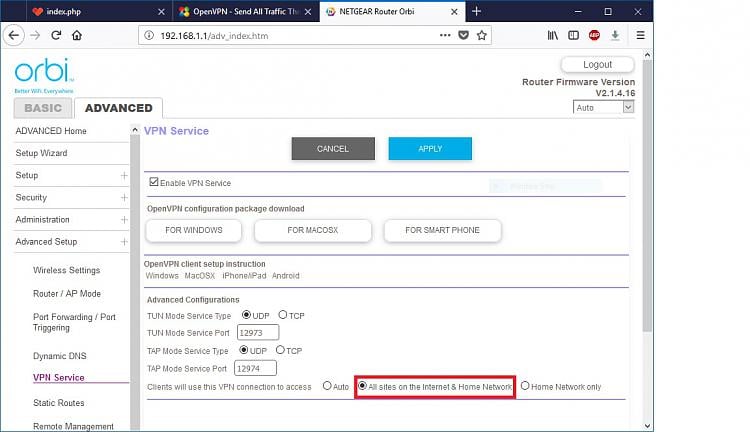Expand the Setup menu section
The width and height of the screenshot is (750, 432).
tap(124, 176)
